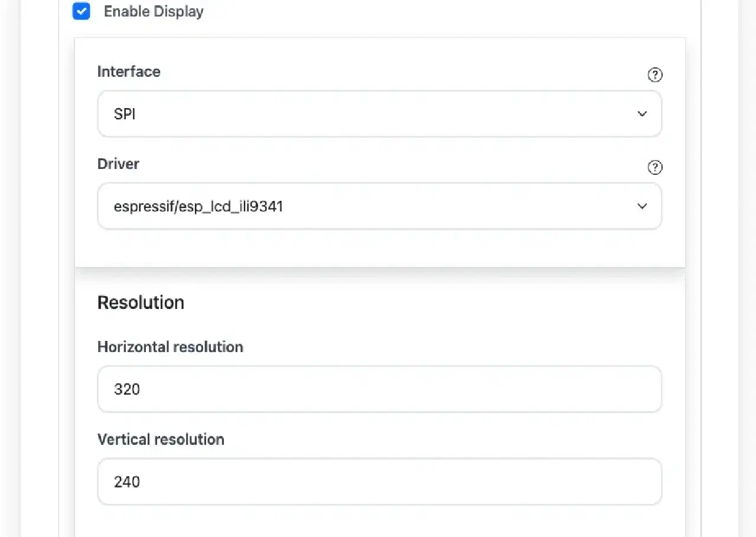Click the Enable Display label text

click(154, 11)
